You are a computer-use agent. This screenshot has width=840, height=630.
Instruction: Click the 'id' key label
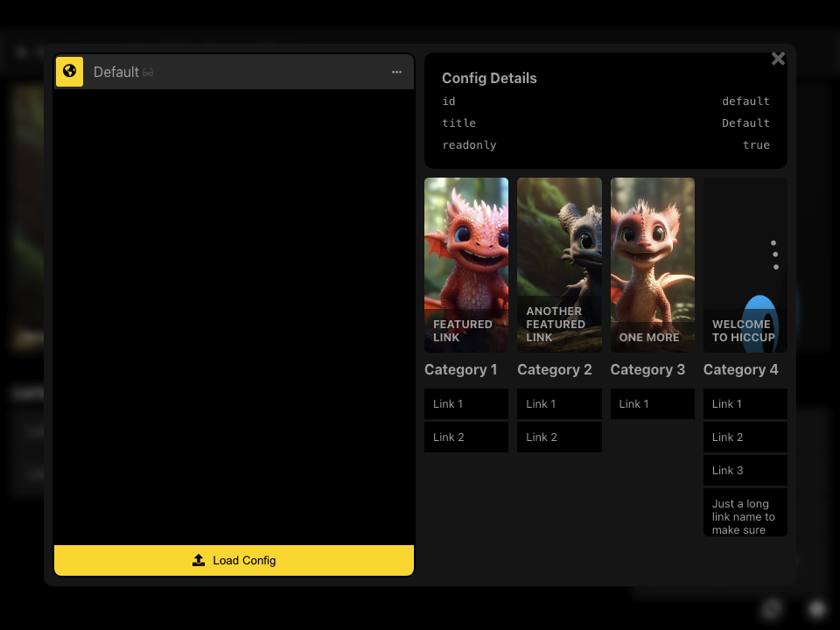[449, 101]
